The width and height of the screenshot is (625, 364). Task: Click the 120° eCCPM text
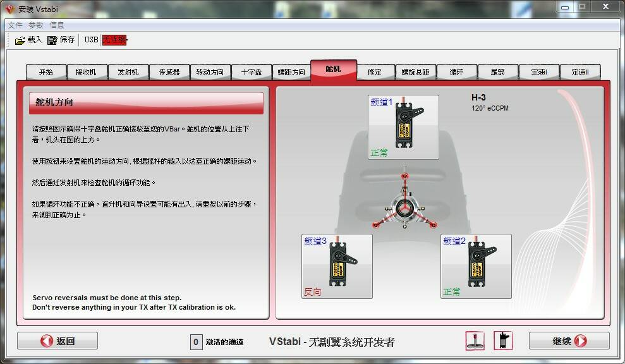click(490, 108)
